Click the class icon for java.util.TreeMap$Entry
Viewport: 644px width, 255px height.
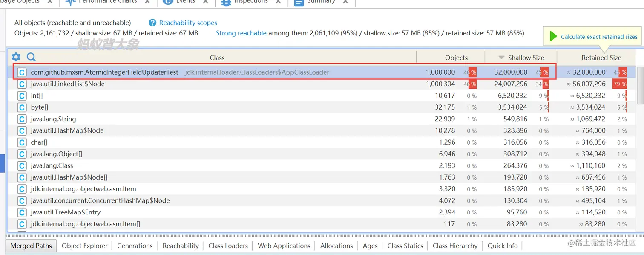coord(22,212)
